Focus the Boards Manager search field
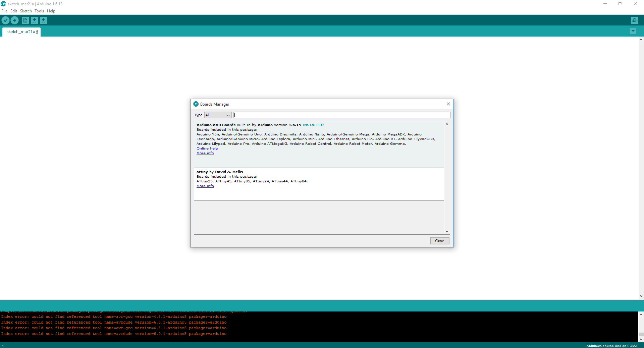 (x=342, y=115)
